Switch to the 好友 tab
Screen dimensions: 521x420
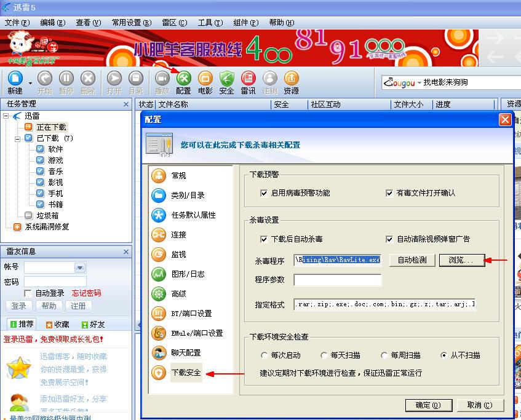point(93,324)
